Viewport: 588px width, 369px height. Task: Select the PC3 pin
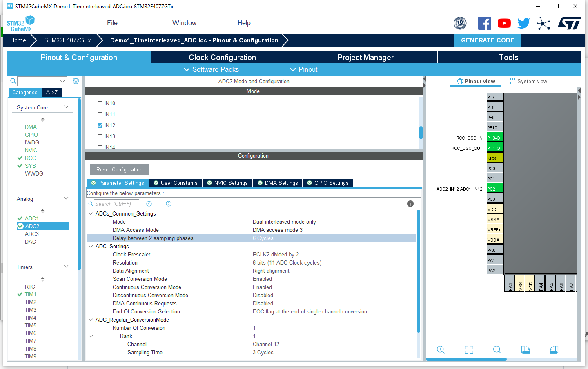(495, 199)
